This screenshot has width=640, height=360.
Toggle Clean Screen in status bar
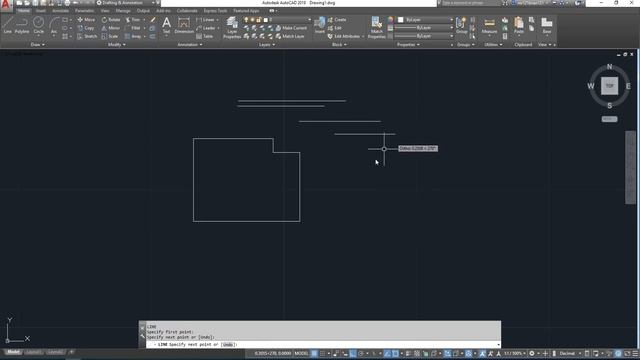pyautogui.click(x=627, y=353)
